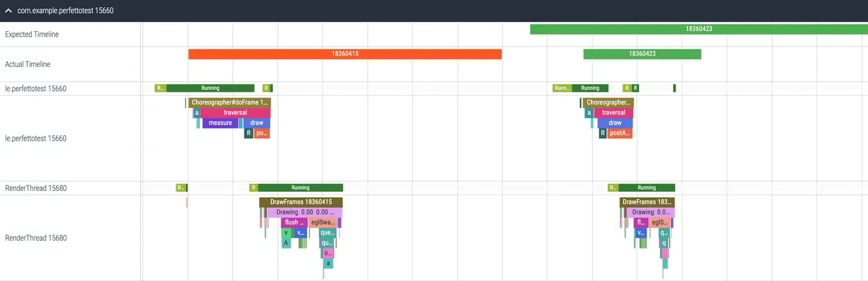Click the Expected Timeline green 18360423 slice

click(x=698, y=29)
